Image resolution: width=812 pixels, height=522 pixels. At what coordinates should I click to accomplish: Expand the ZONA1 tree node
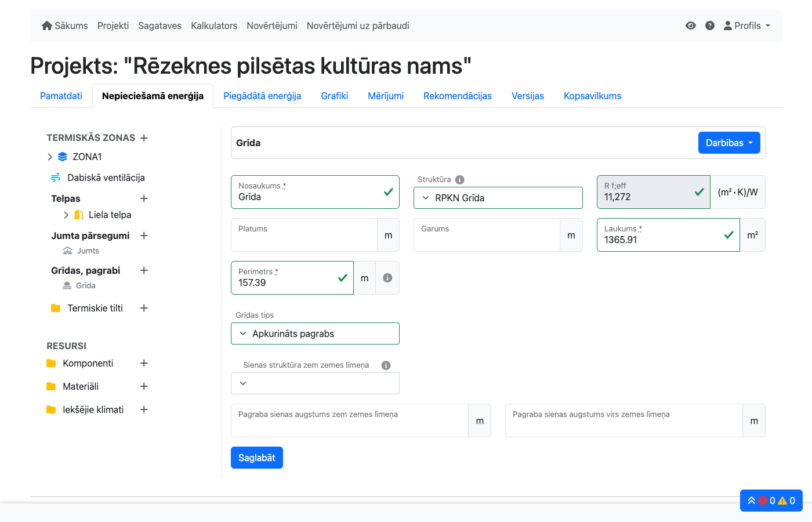click(x=50, y=156)
